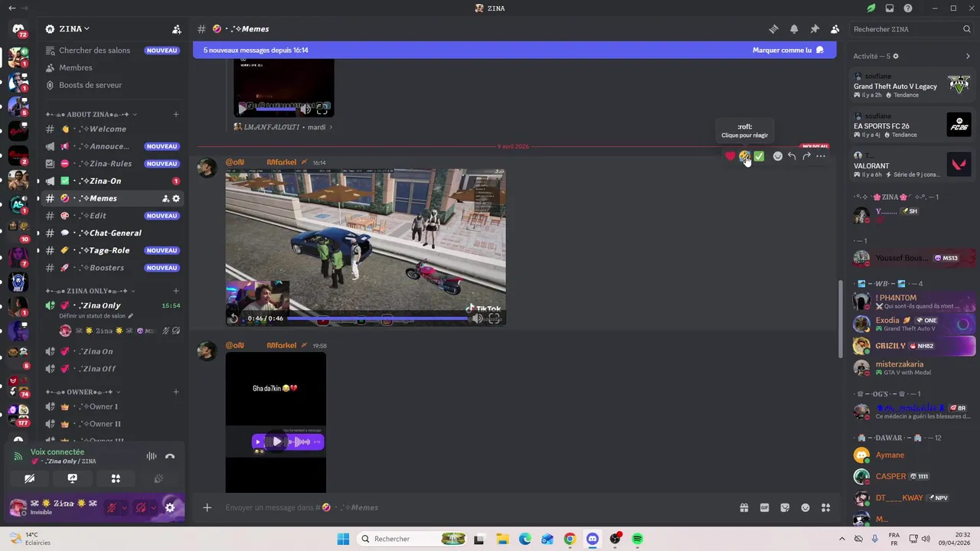Open more options on the message
Image resolution: width=980 pixels, height=551 pixels.
(821, 156)
